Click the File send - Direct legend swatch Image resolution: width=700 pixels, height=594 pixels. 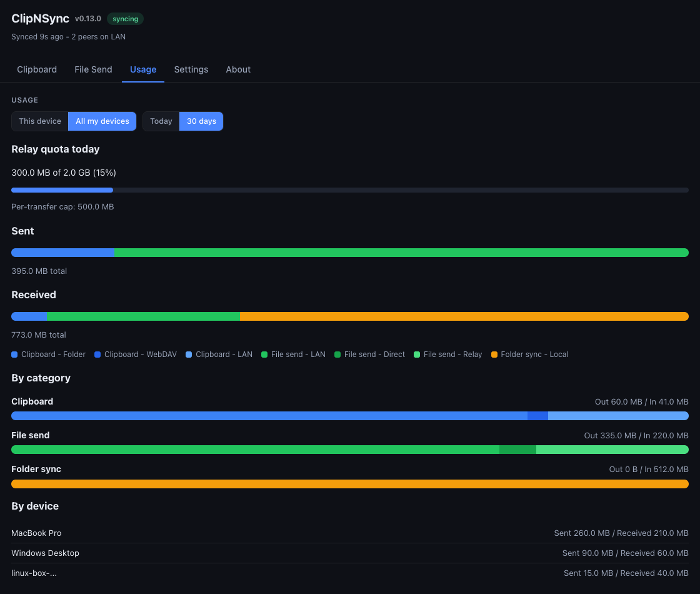(x=337, y=355)
